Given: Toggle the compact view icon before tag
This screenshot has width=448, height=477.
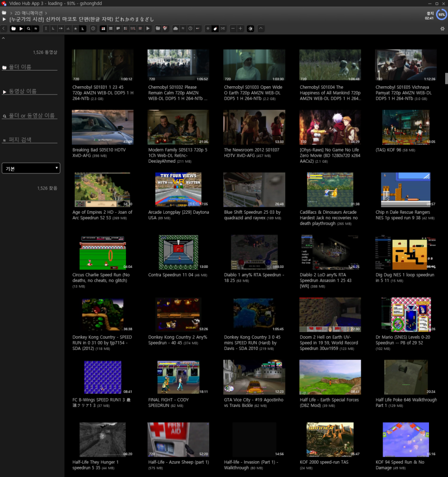Looking at the screenshot, I should point(208,28).
